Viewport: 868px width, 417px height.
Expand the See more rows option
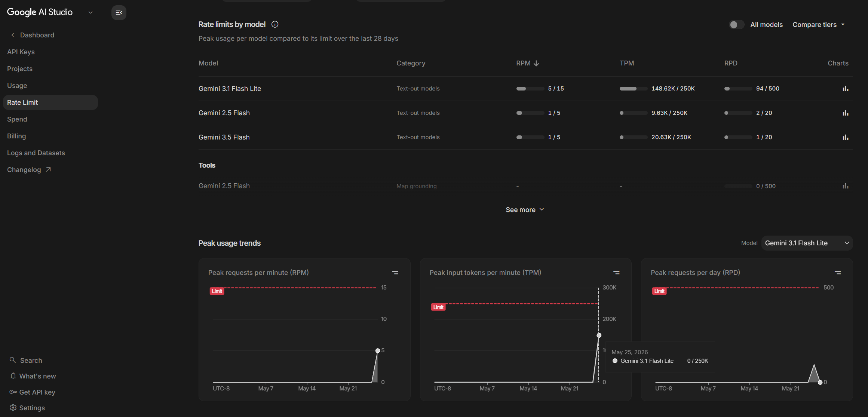click(x=525, y=210)
